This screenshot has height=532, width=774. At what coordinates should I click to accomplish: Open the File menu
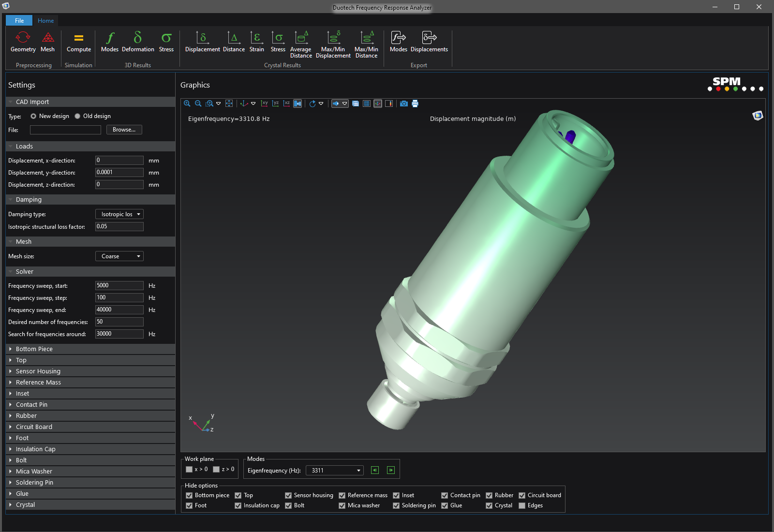pos(19,21)
